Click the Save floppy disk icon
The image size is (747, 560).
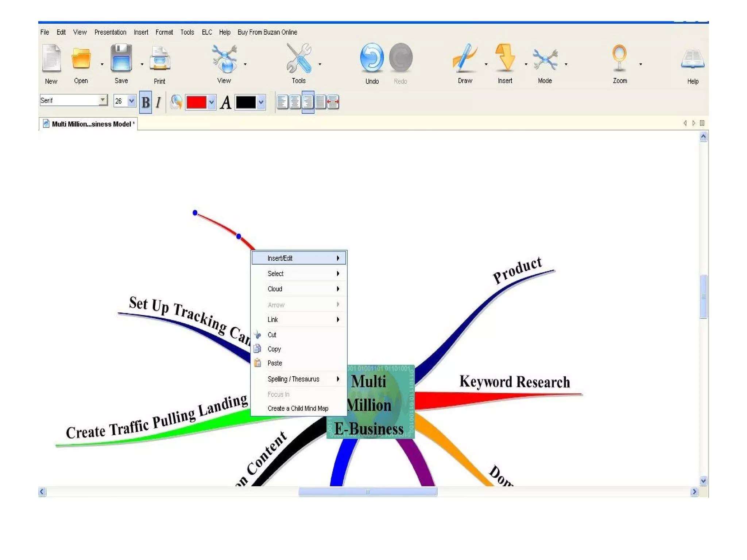(x=121, y=58)
